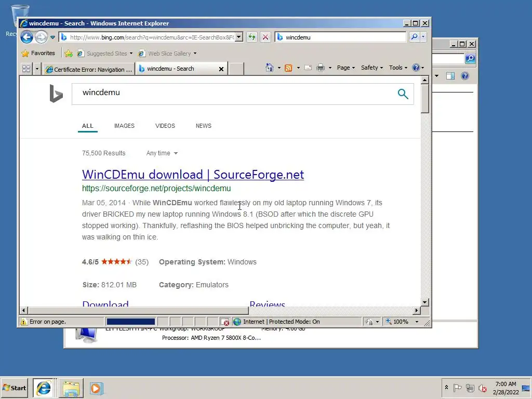Refresh the page with the green arrows icon
532x399 pixels.
click(252, 37)
